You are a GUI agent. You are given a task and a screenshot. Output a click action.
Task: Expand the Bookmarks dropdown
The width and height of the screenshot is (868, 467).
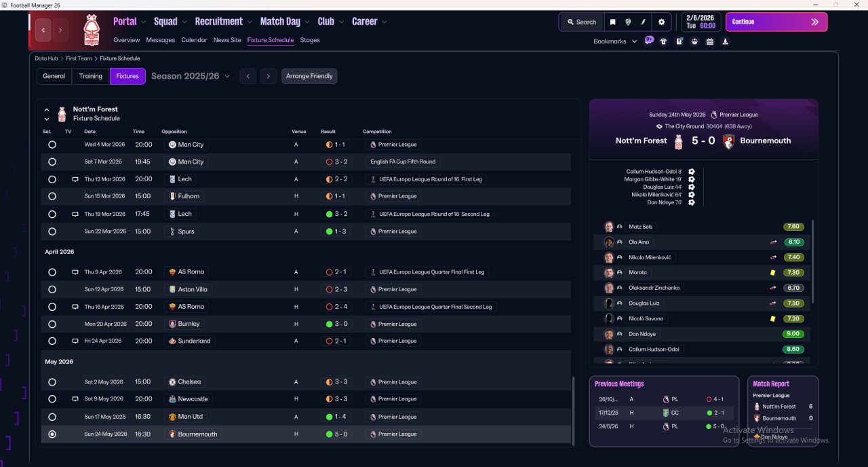point(615,41)
